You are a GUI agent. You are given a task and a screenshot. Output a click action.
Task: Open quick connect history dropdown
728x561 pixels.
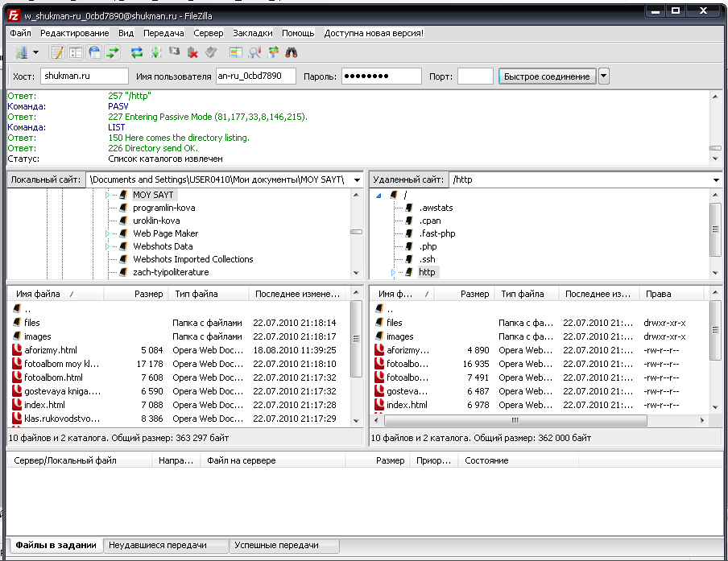(603, 76)
